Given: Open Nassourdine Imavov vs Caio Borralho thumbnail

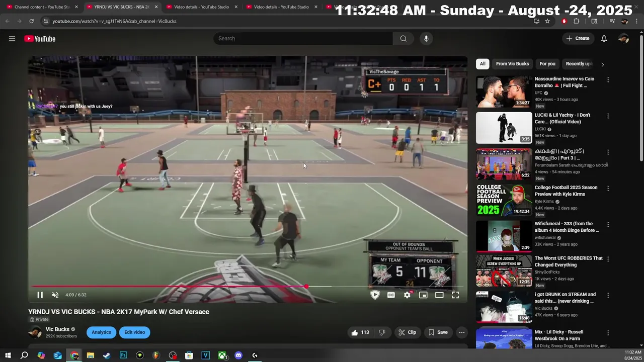Looking at the screenshot, I should click(x=504, y=92).
